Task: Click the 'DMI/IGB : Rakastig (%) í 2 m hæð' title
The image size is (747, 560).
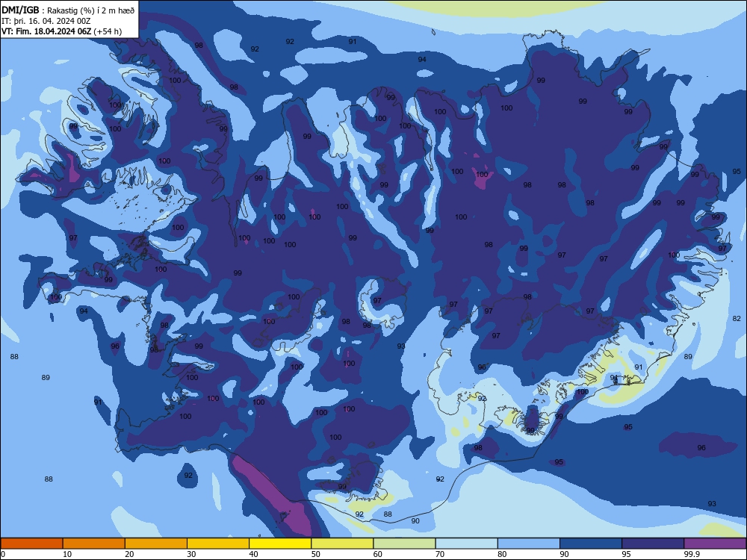Action: pos(69,10)
